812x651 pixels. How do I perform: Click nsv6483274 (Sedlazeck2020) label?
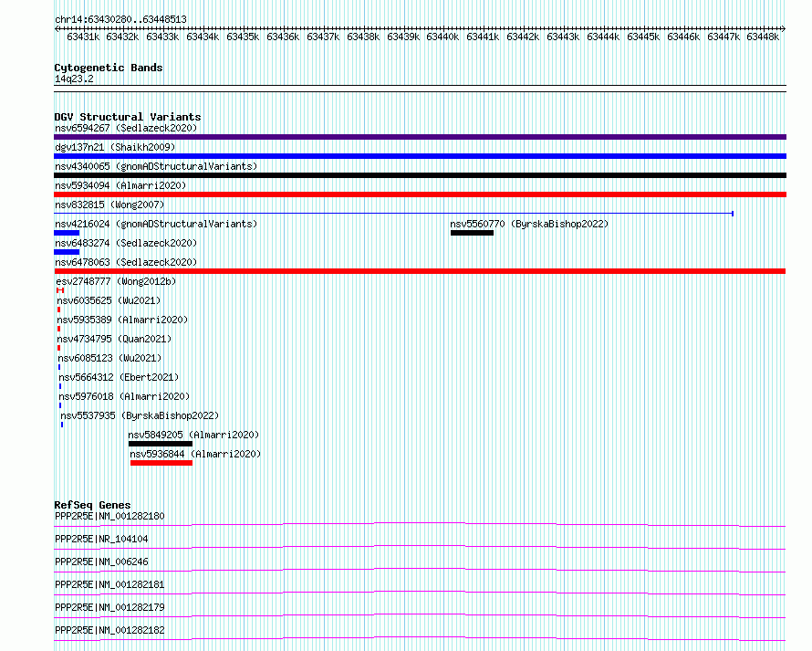(126, 243)
